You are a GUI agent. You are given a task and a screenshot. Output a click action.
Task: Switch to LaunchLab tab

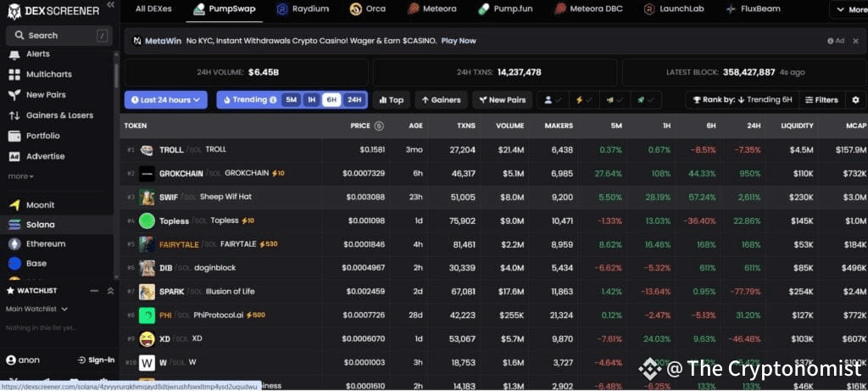pos(673,8)
